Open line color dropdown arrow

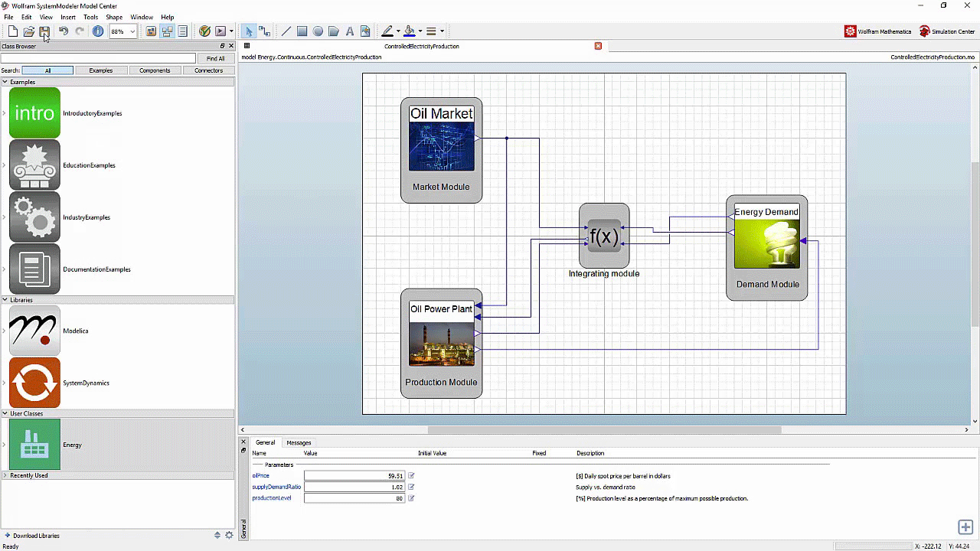398,31
